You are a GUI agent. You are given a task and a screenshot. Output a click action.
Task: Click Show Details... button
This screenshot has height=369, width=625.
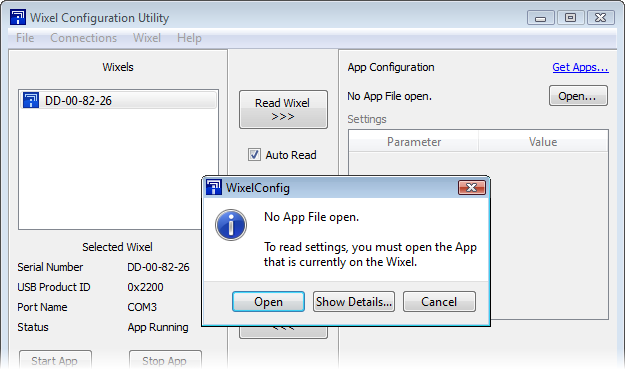(354, 302)
